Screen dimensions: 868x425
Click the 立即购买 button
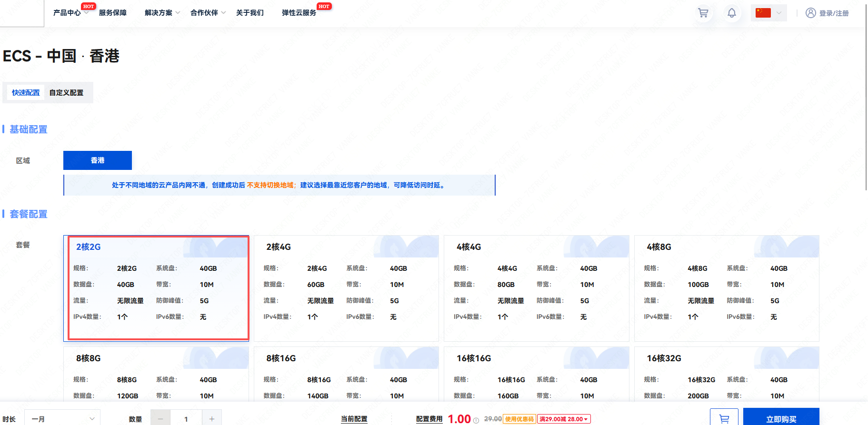coord(781,418)
